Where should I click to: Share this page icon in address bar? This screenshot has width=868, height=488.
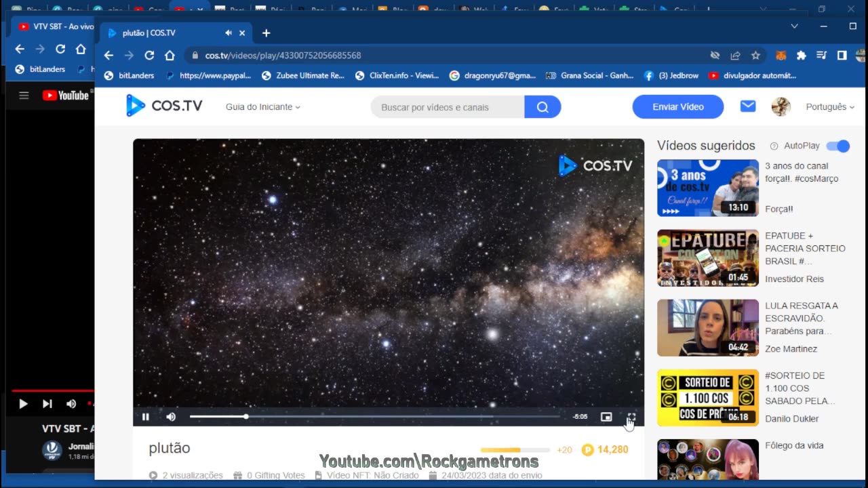tap(735, 56)
